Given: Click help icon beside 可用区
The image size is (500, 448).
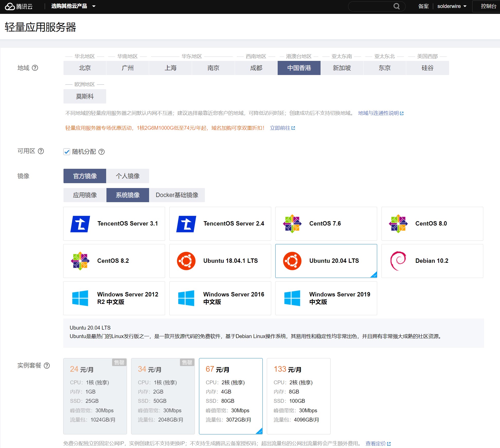Looking at the screenshot, I should [41, 151].
